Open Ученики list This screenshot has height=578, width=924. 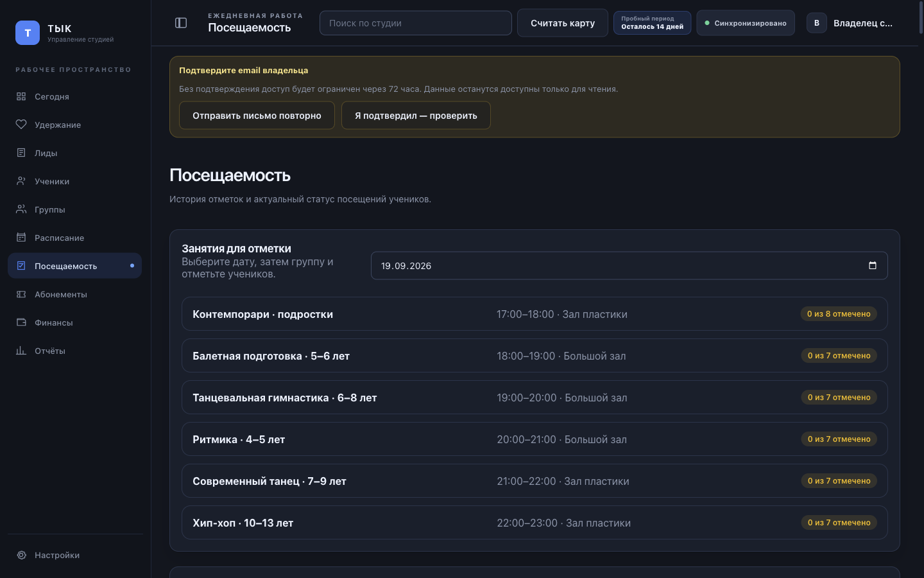[74, 181]
